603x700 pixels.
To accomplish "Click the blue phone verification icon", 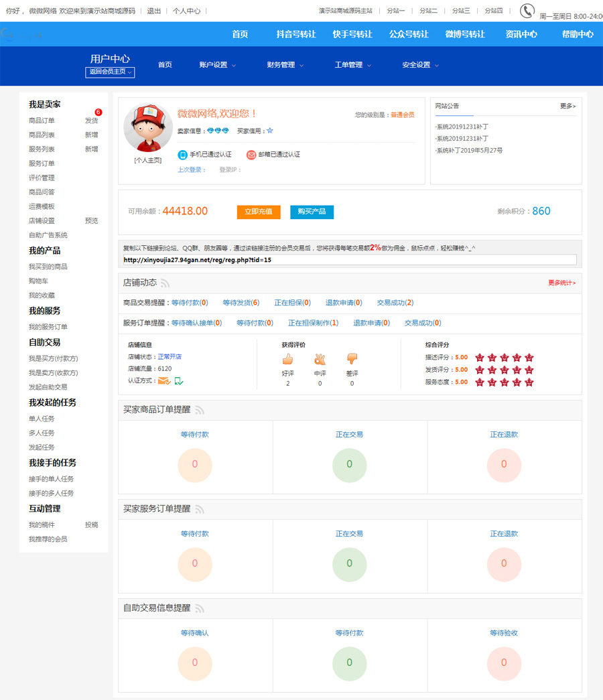I will [182, 155].
